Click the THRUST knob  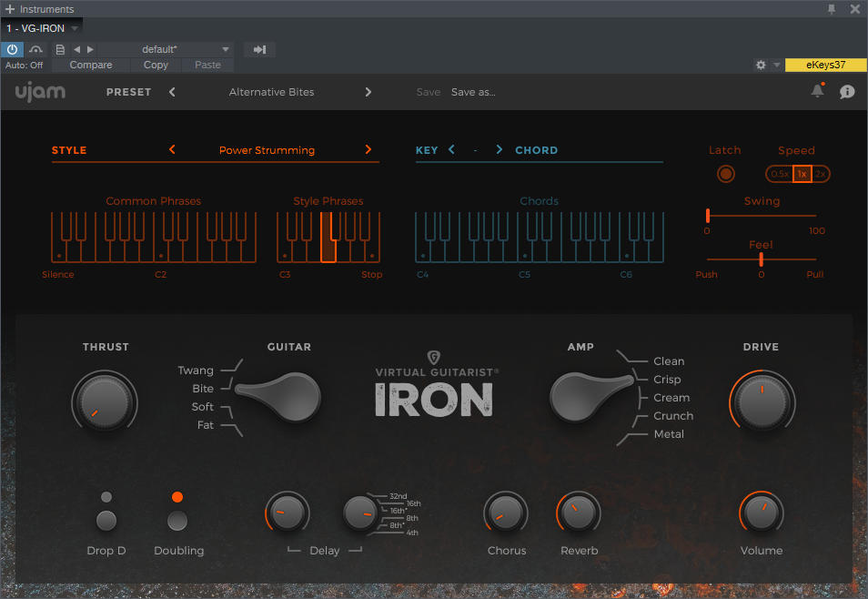pyautogui.click(x=105, y=401)
